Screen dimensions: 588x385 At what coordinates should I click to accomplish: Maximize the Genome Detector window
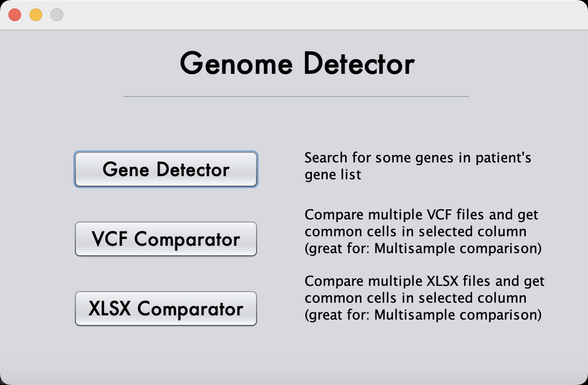click(56, 15)
